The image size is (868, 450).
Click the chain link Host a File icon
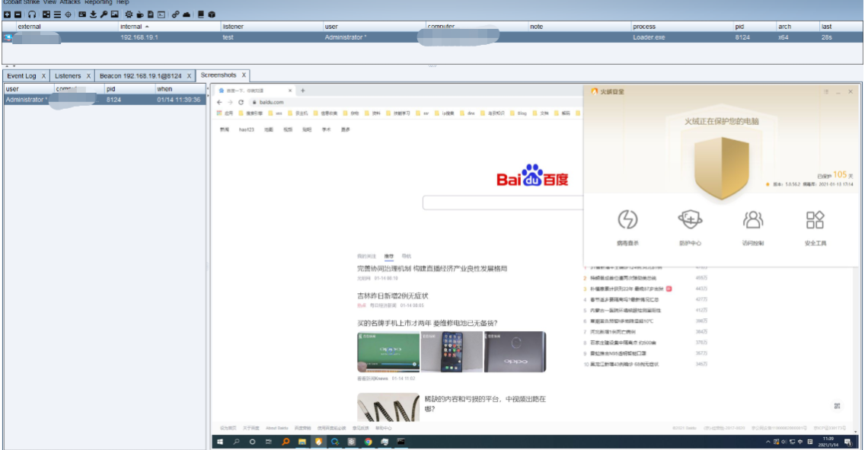(175, 14)
